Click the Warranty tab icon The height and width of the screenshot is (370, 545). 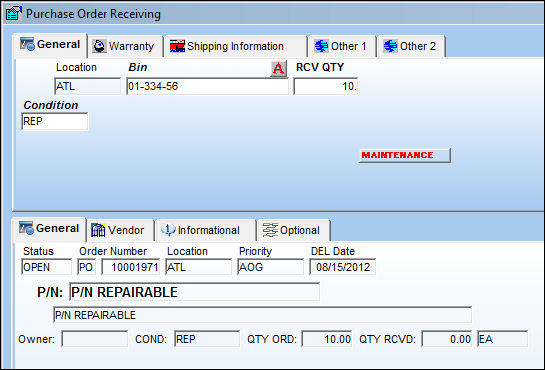(99, 46)
